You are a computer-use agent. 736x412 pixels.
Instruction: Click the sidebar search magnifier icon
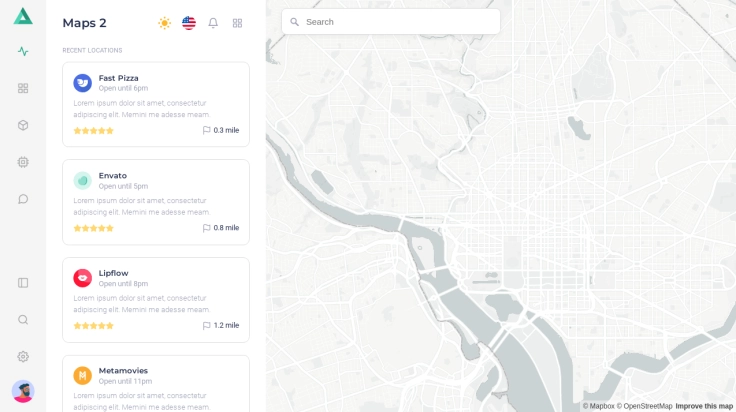[x=23, y=320]
